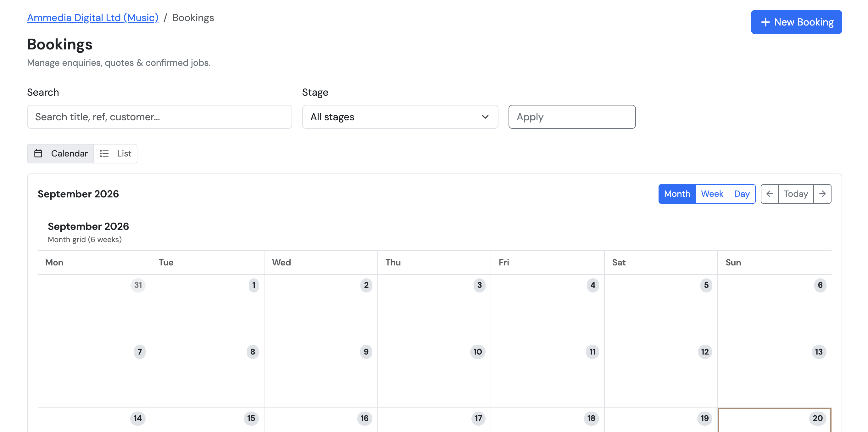
Task: Open the day 16 Wednesday cell
Action: (321, 420)
